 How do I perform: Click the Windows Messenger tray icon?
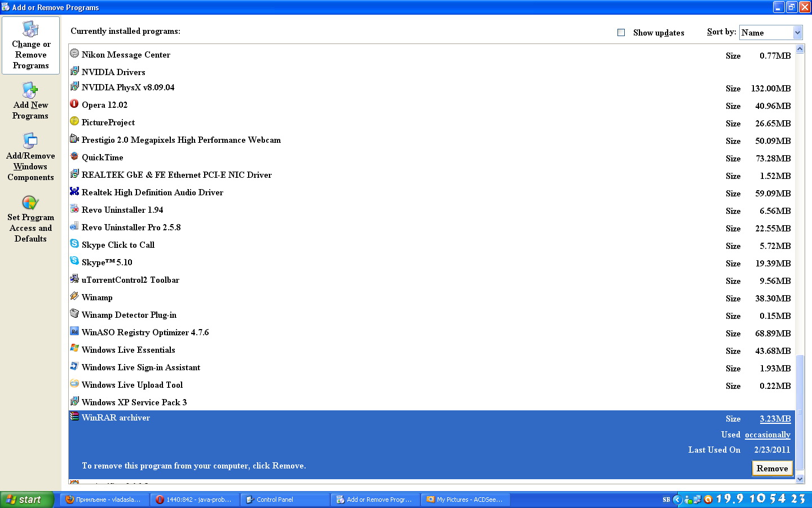coord(689,500)
